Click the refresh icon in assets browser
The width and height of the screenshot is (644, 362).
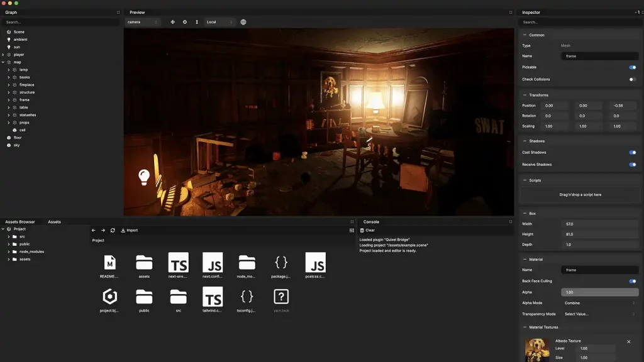click(113, 231)
